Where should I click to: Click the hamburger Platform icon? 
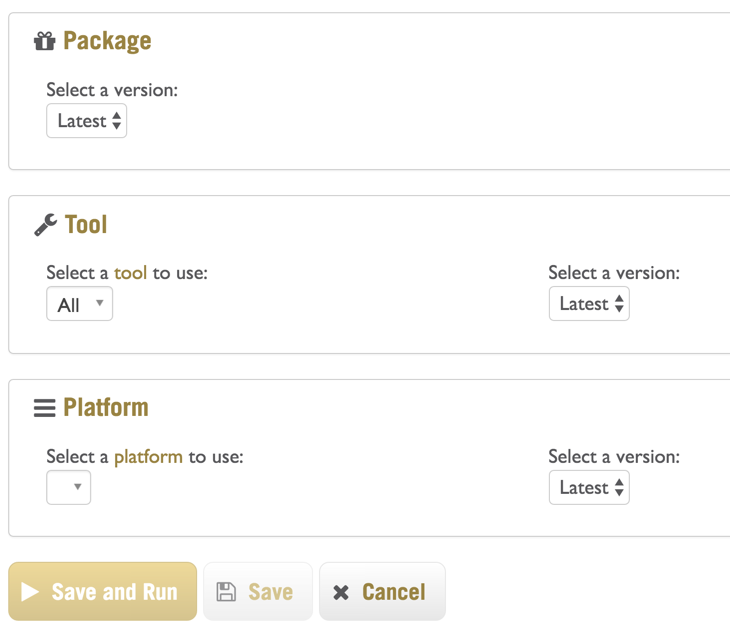coord(45,408)
